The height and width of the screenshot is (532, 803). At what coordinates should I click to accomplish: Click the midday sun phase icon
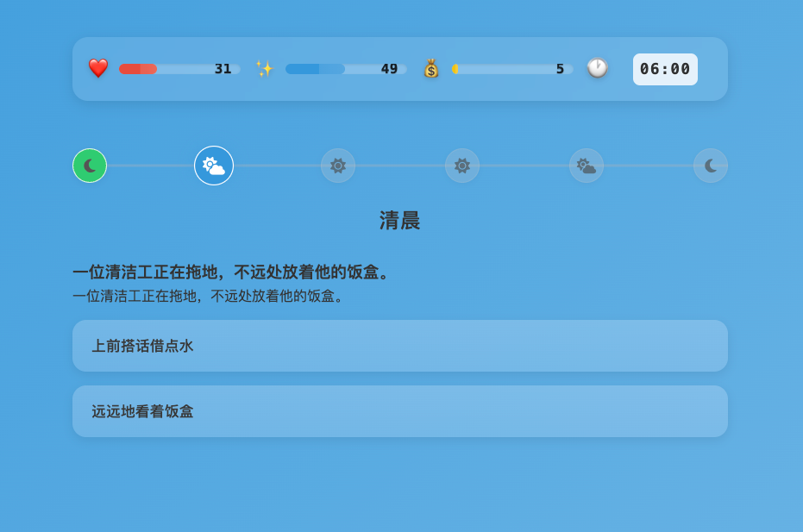click(x=462, y=166)
